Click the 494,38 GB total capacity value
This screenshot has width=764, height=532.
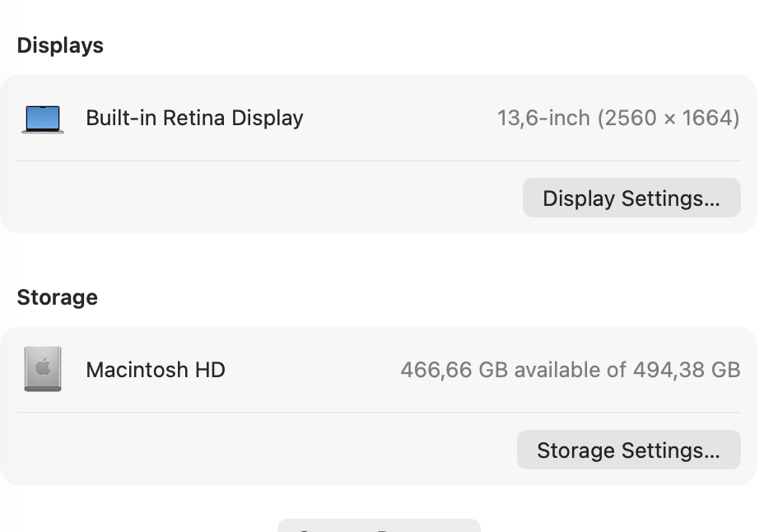pos(687,370)
